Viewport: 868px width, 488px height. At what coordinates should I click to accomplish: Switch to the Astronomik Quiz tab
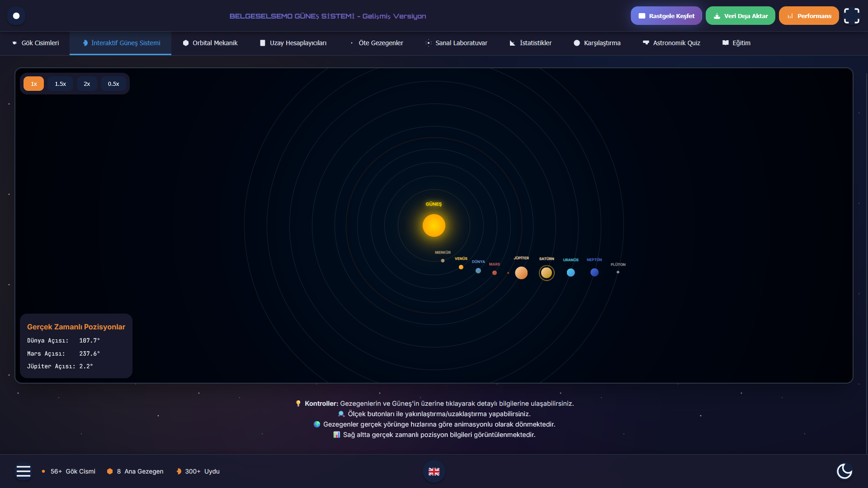pos(671,43)
